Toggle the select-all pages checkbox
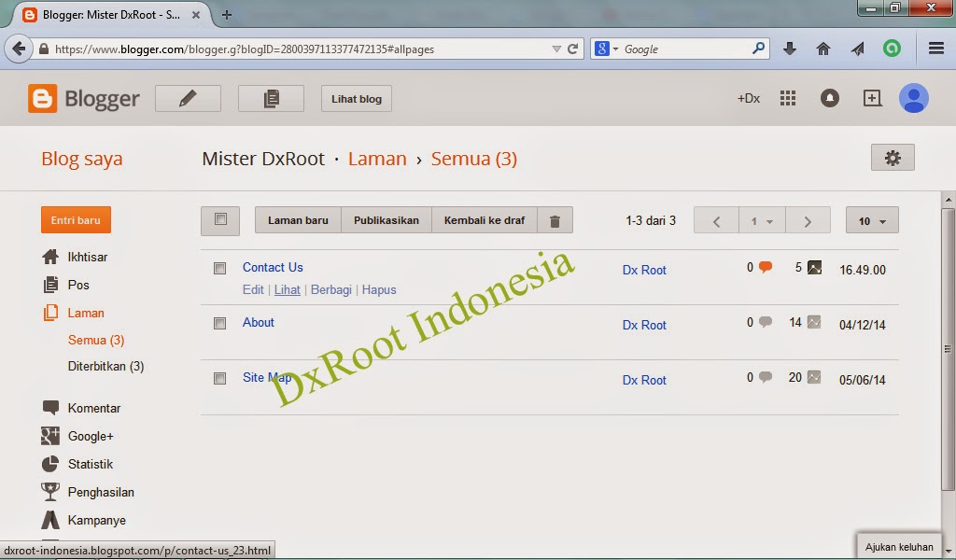Screen dimensions: 956x560 tap(220, 219)
